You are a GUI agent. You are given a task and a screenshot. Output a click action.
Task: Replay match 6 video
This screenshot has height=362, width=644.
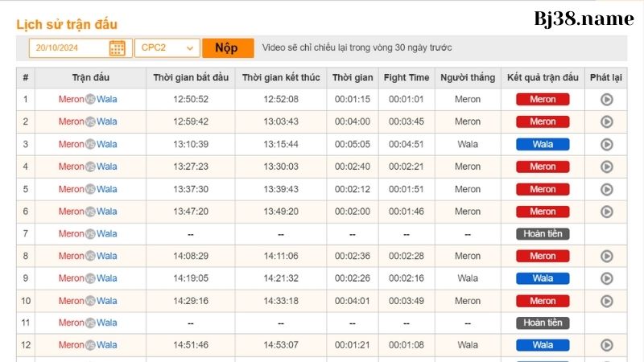tap(607, 212)
